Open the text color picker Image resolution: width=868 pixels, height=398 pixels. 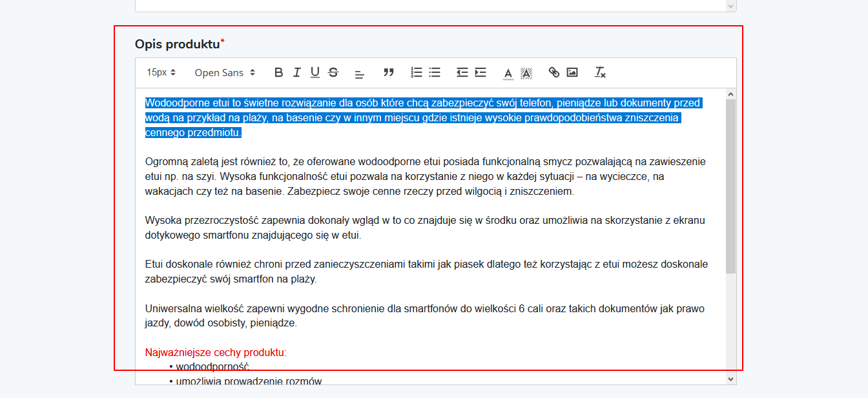pyautogui.click(x=508, y=73)
